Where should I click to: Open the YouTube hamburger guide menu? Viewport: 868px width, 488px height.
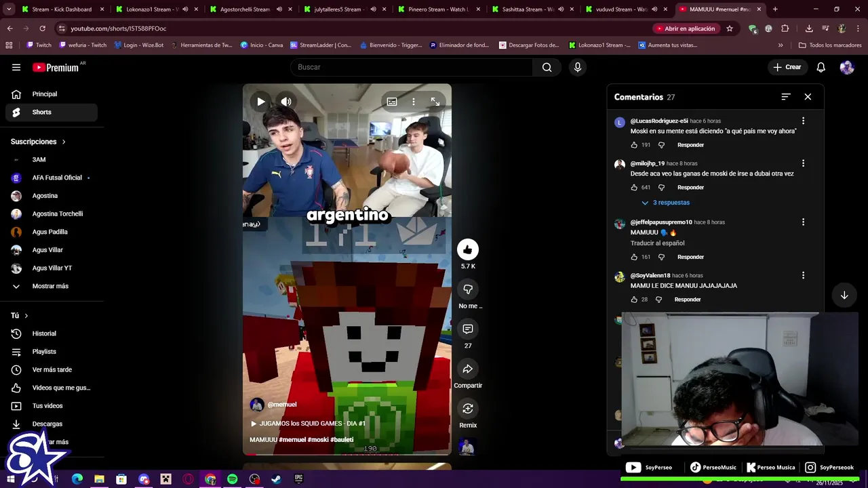pyautogui.click(x=16, y=67)
